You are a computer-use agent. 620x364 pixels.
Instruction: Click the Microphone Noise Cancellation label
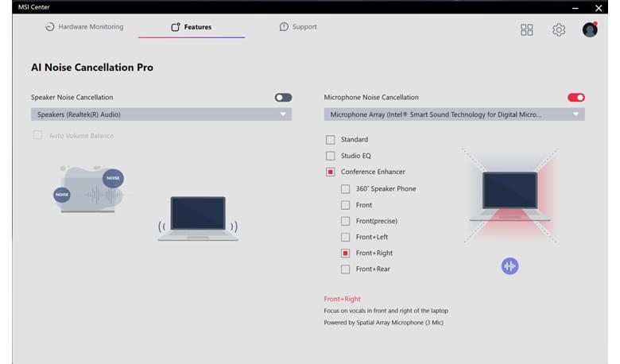tap(371, 97)
